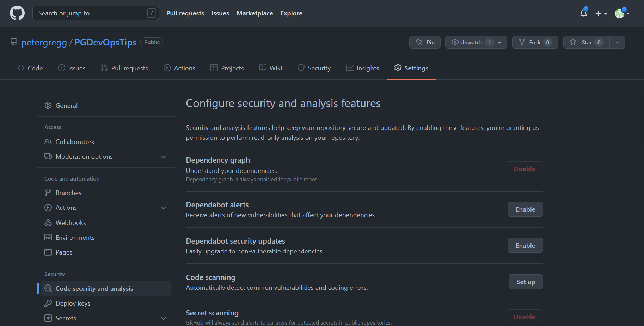Click the Pages browser icon
Screen dimensions: 644x326
coord(48,252)
